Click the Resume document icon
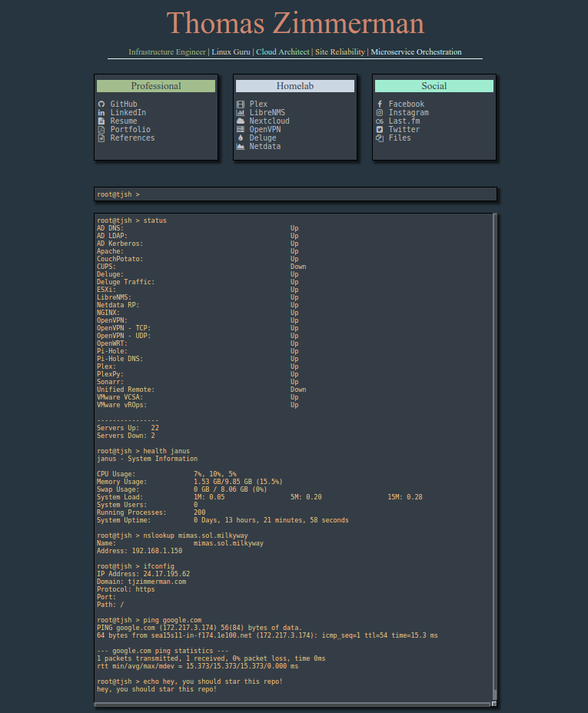Screen dimensions: 588x713 point(101,121)
